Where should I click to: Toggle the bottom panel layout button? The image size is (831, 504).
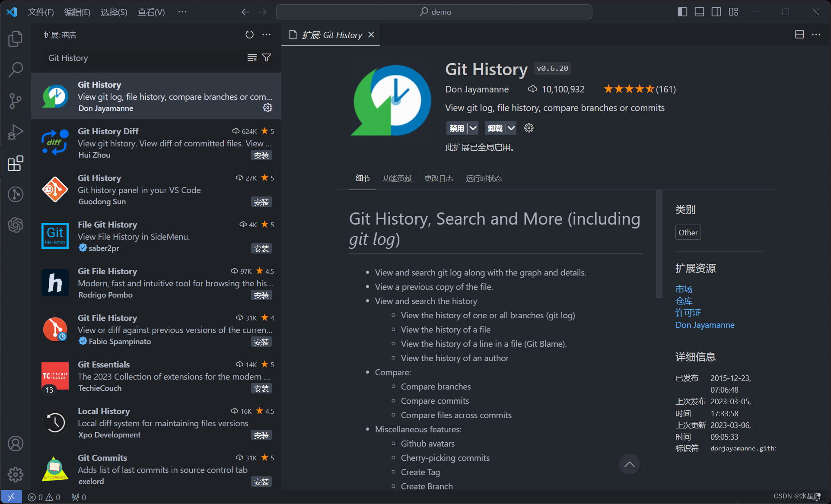[699, 12]
